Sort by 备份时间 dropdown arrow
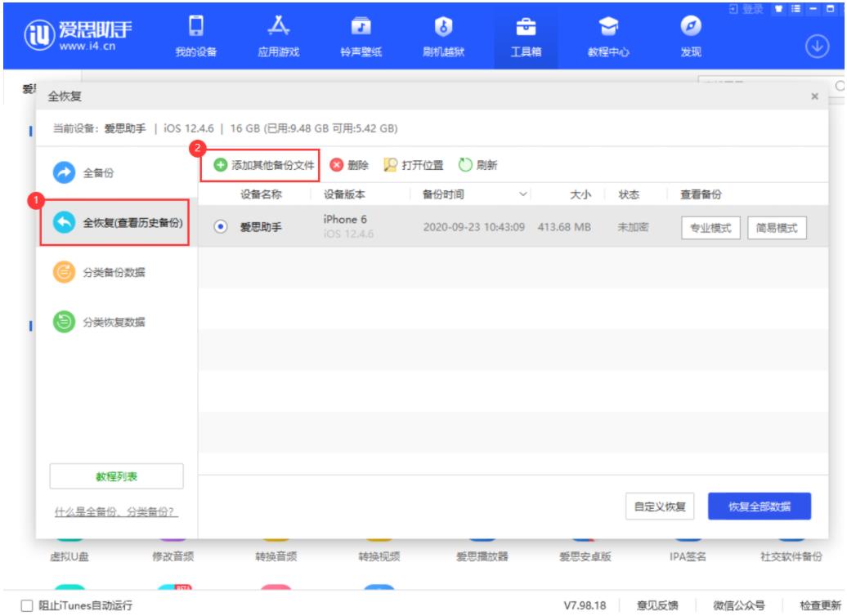The height and width of the screenshot is (616, 847). click(x=522, y=194)
